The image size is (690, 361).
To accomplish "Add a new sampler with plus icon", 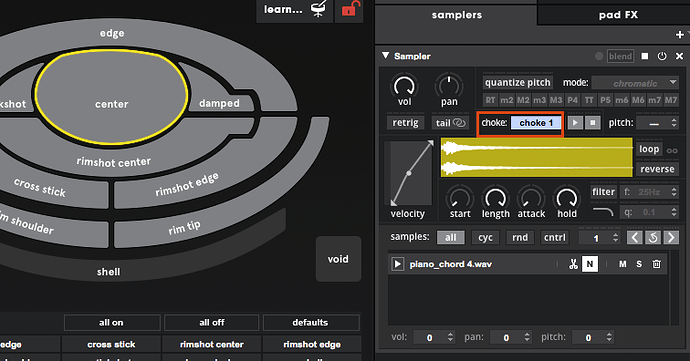I will 680,34.
